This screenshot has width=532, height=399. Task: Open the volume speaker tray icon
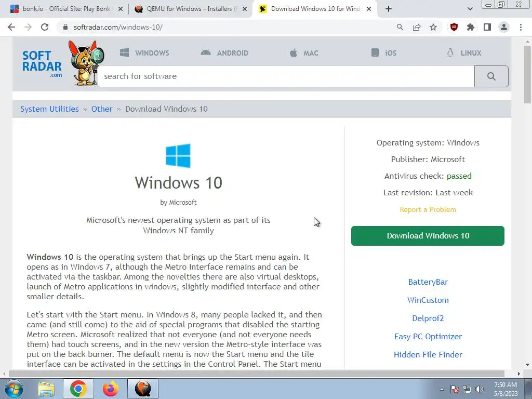[480, 389]
